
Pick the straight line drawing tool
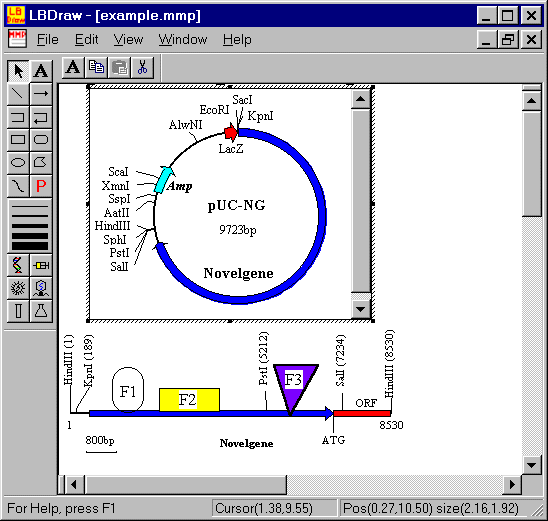(18, 94)
